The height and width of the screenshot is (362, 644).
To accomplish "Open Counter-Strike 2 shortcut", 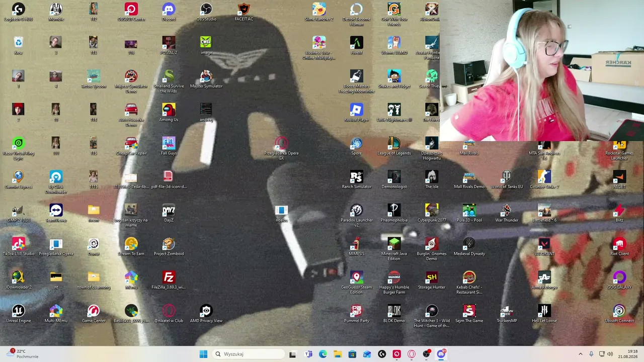I will coord(544,180).
